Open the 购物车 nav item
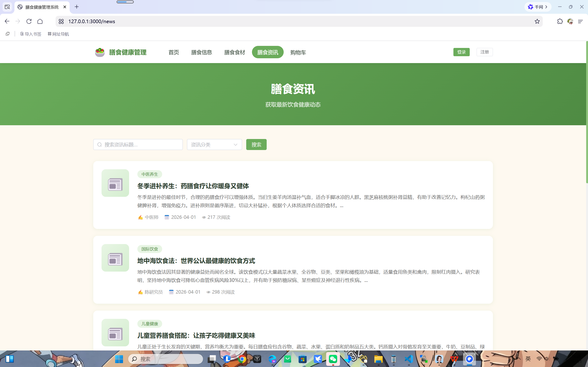This screenshot has width=588, height=367. [298, 52]
